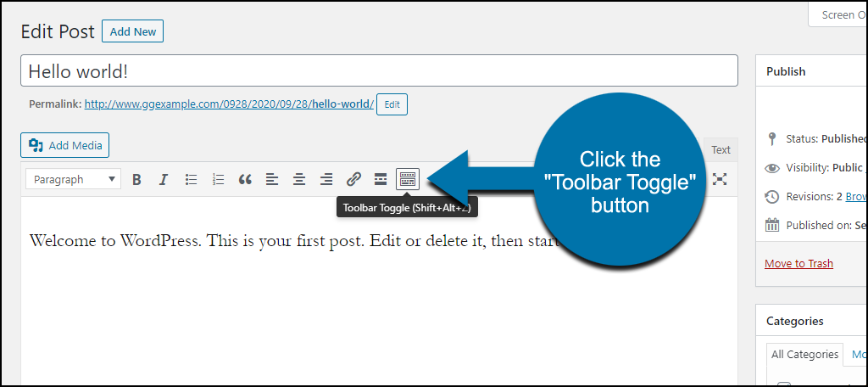The width and height of the screenshot is (868, 387).
Task: Insert a numbered list
Action: (x=218, y=180)
